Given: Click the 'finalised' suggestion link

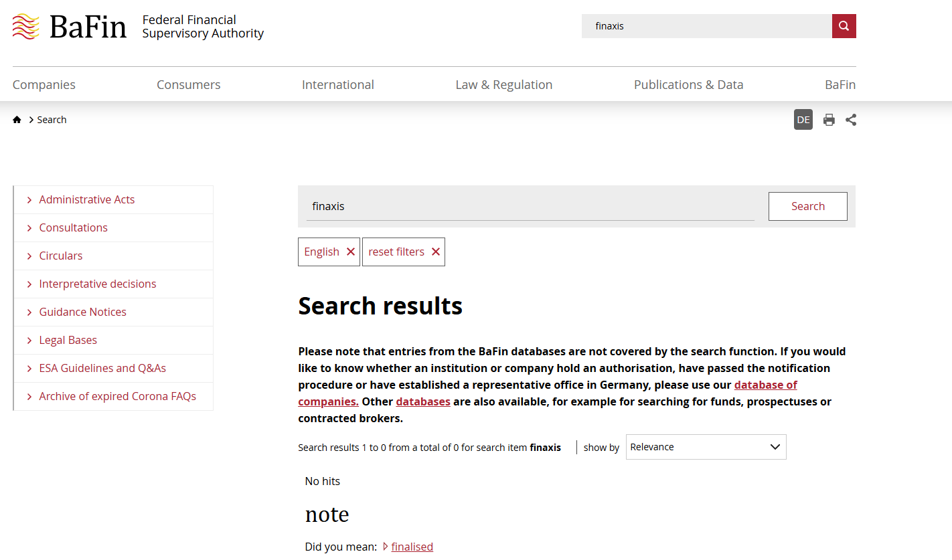Looking at the screenshot, I should (x=412, y=547).
